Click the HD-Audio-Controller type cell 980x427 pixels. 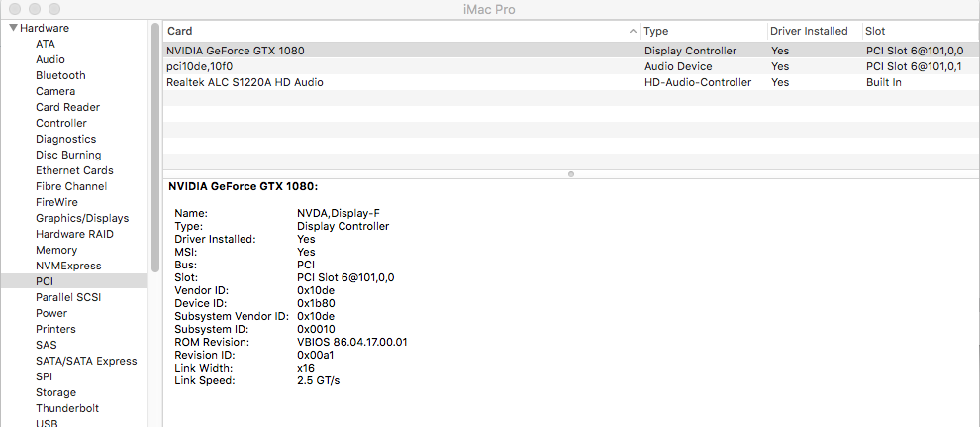[x=698, y=82]
